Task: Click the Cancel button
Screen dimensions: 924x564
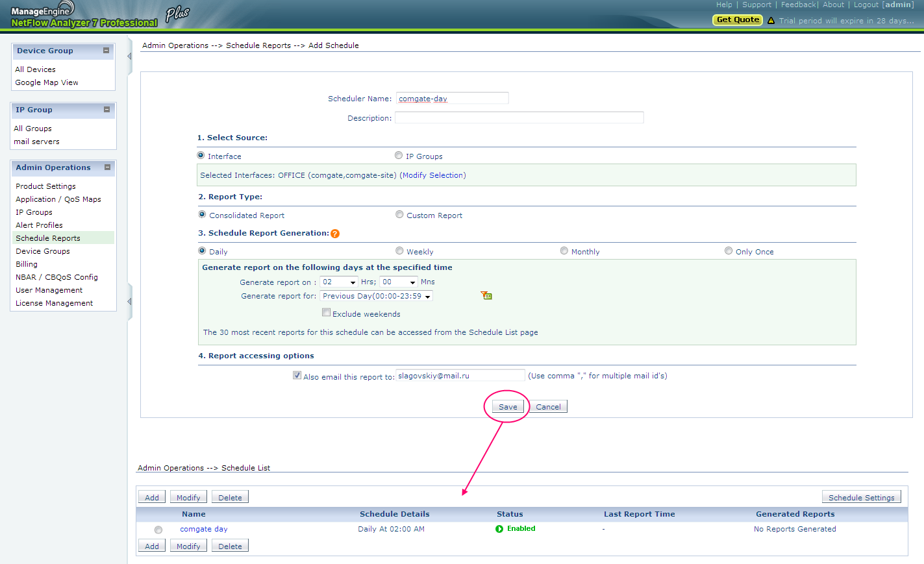Action: 548,406
